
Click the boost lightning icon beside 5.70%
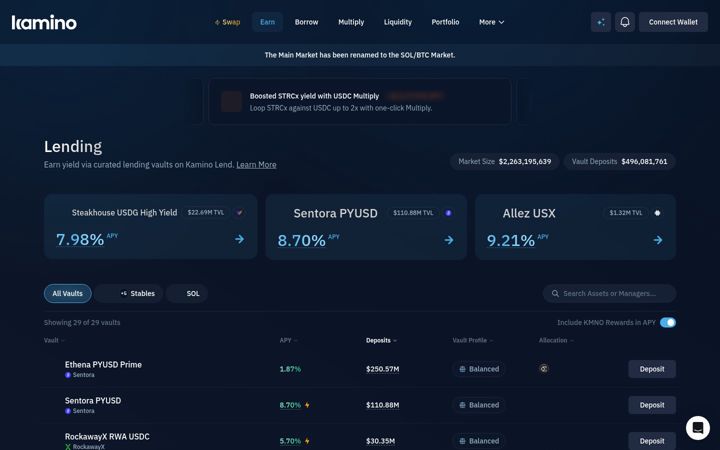coord(307,441)
